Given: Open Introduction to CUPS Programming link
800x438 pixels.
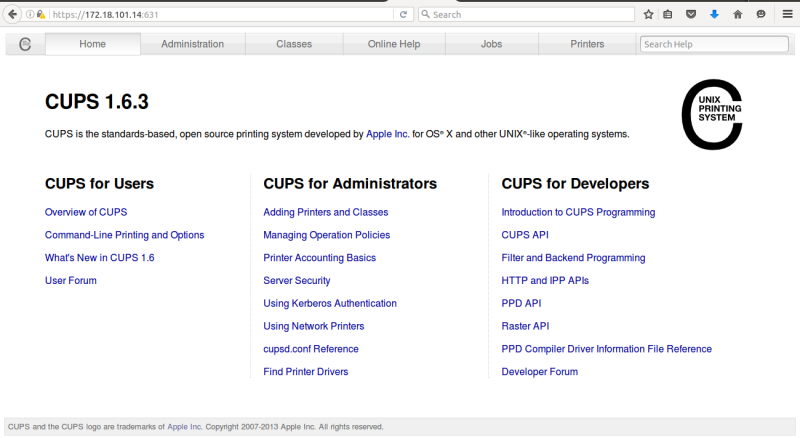Looking at the screenshot, I should (x=578, y=212).
